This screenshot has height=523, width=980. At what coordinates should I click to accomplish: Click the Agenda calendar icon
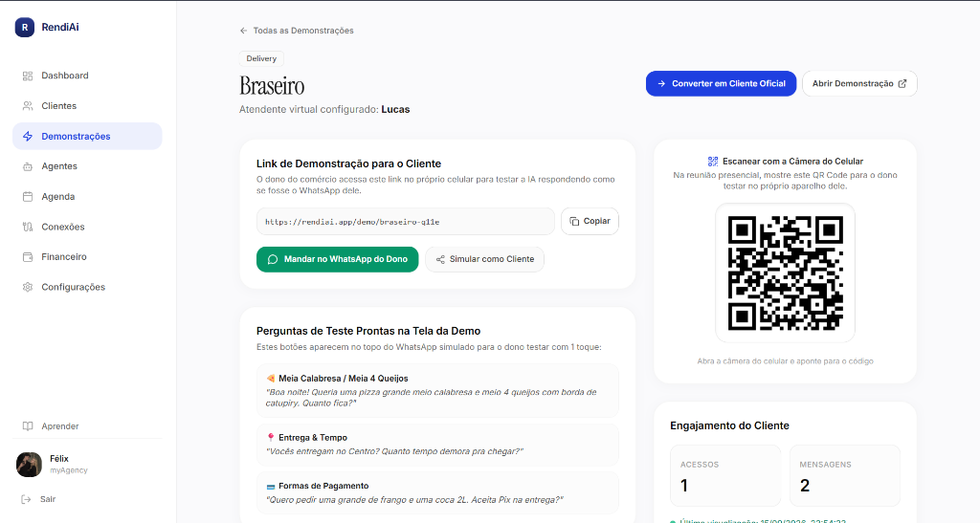(28, 197)
